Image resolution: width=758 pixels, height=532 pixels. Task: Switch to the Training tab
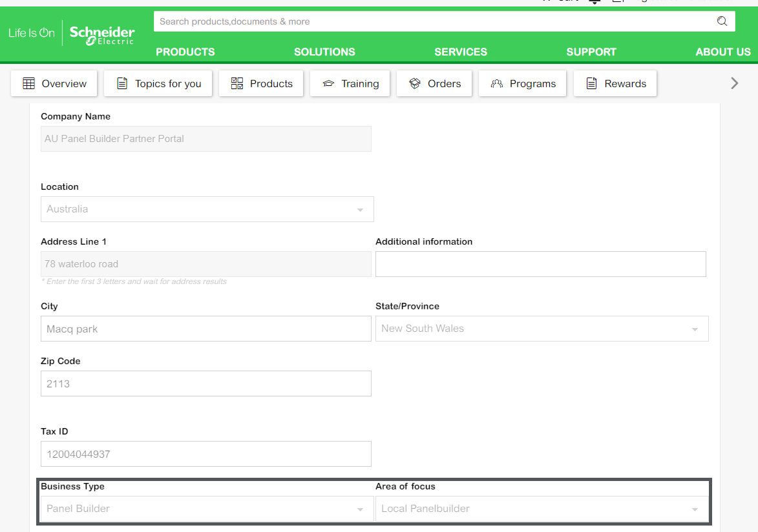pos(350,83)
